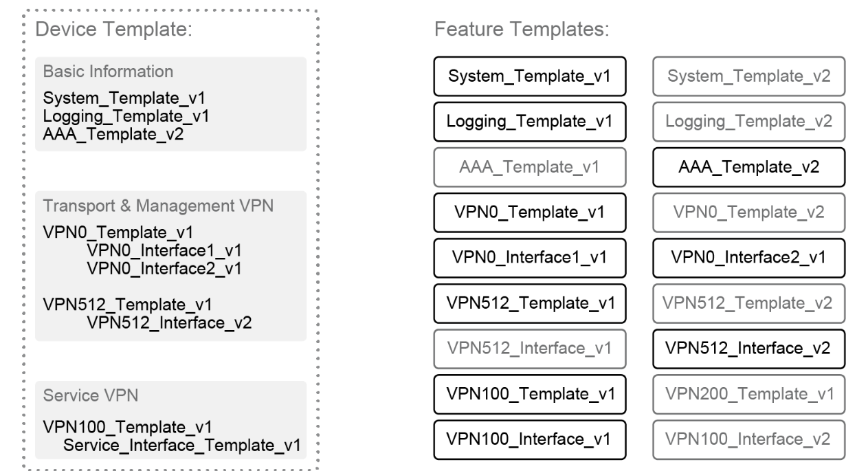Click the VPN100_Interface_v1 feature box
Image resolution: width=868 pixels, height=471 pixels.
click(530, 439)
